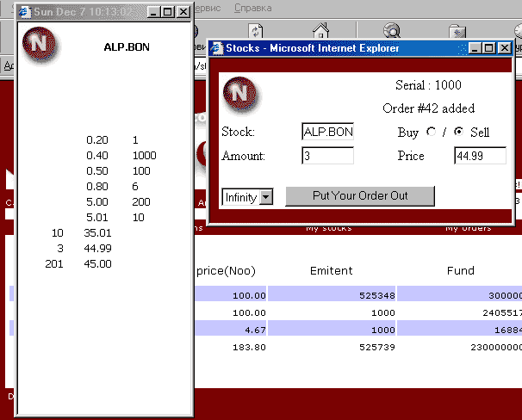The width and height of the screenshot is (522, 420).
Task: Select the Sell radio button
Action: 459,132
